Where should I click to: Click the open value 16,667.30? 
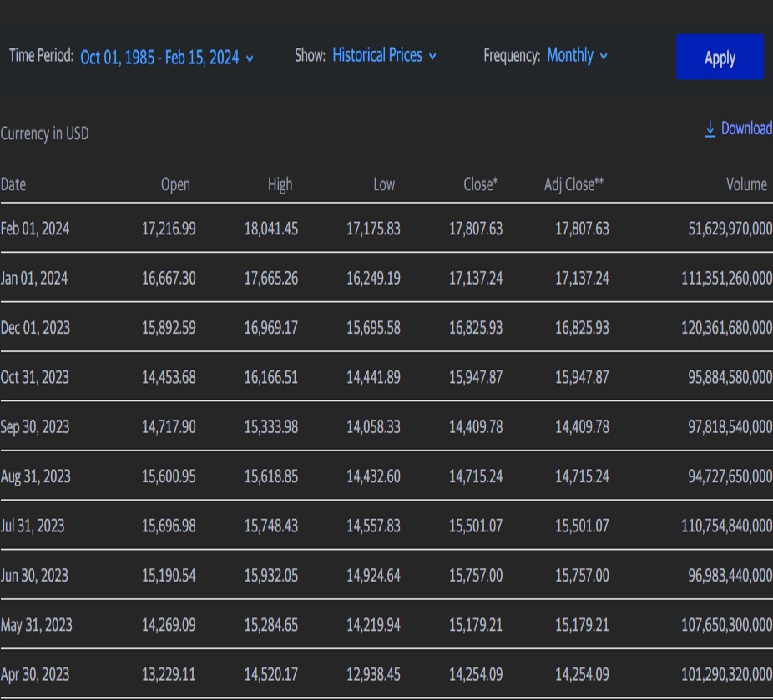click(169, 279)
